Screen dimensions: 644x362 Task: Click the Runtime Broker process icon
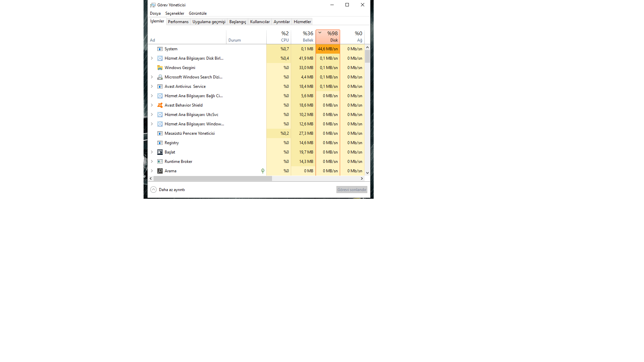pyautogui.click(x=160, y=162)
